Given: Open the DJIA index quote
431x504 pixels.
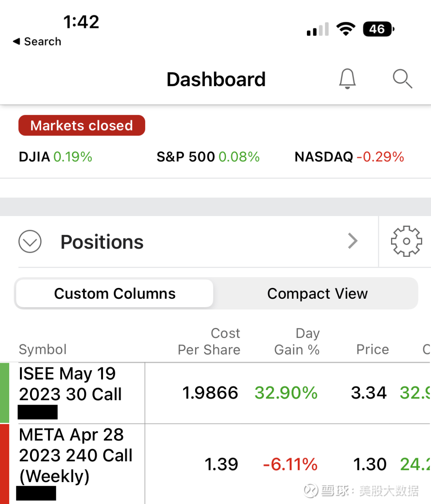Looking at the screenshot, I should (55, 157).
